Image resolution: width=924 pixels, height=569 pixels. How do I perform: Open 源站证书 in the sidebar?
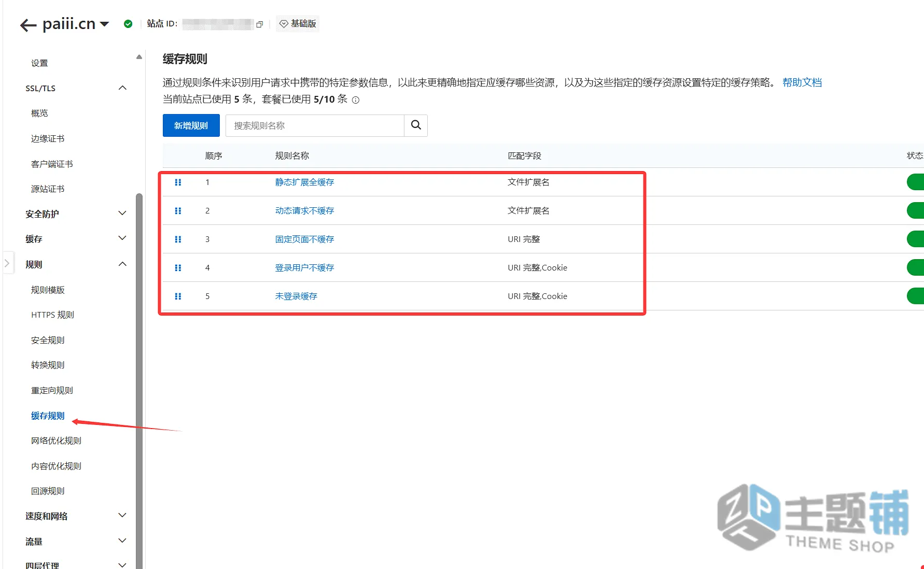[x=48, y=189]
